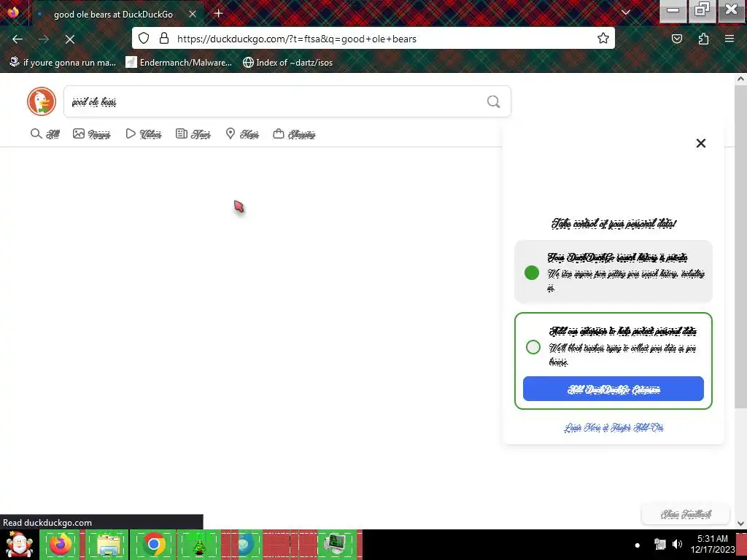Screen dimensions: 747x560
Task: Open 'Index of ~dartz/isos' bookmark
Action: click(287, 63)
